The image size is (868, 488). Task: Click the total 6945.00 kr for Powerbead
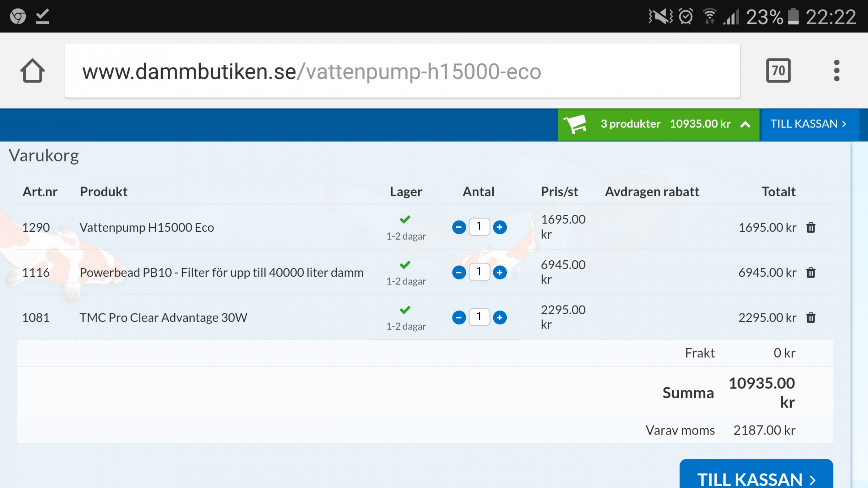[767, 273]
